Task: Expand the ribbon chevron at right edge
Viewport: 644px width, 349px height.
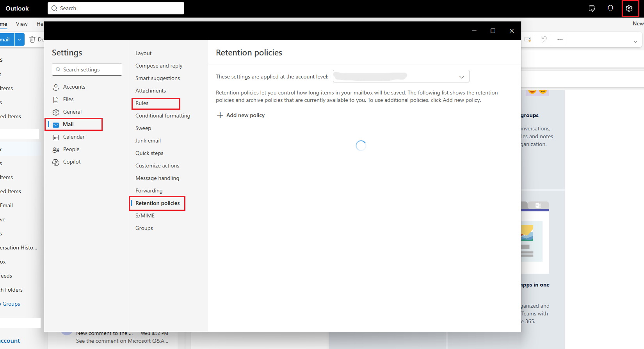Action: [x=635, y=42]
